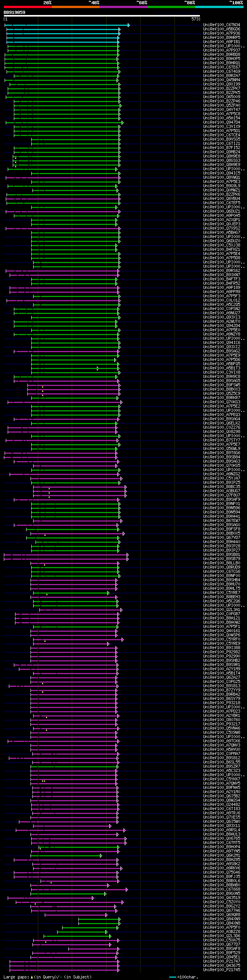Screen dimensions: 247x980
Task: Click label UniRef100_A5B1T3
Action: coord(222,368)
